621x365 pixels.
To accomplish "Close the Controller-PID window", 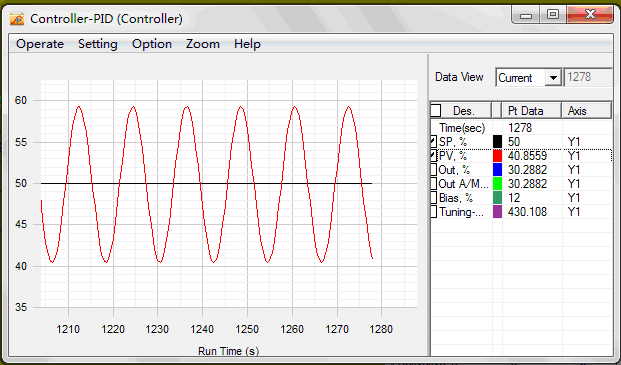I will 590,15.
